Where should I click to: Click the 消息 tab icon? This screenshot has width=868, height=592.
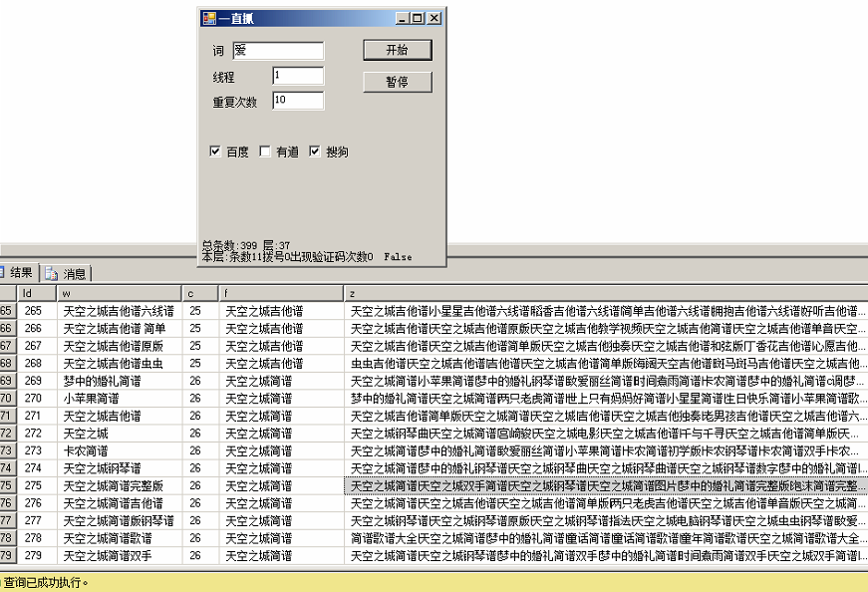click(52, 273)
